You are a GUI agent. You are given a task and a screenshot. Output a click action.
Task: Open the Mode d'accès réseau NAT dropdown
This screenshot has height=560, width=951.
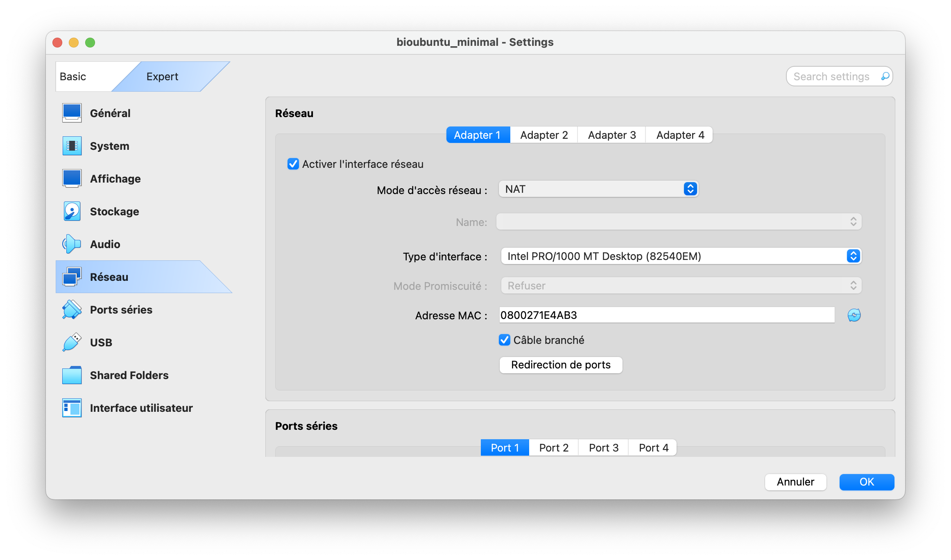click(598, 189)
